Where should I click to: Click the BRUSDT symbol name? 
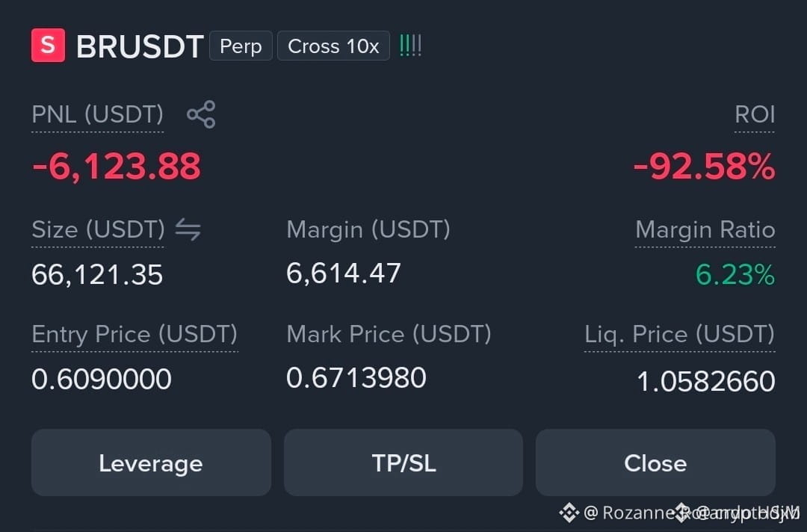(x=140, y=47)
